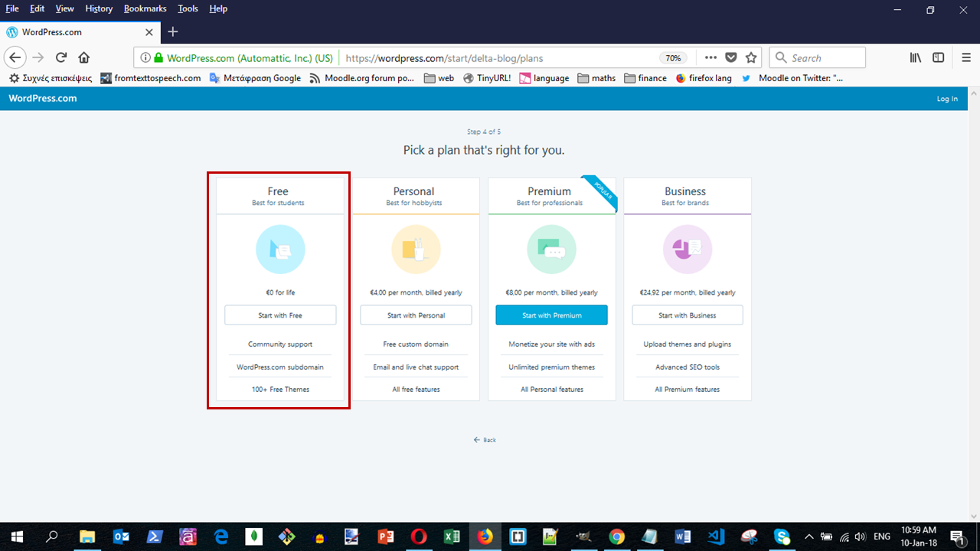Click the Start with Free button
Screen dimensions: 980x551
280,315
